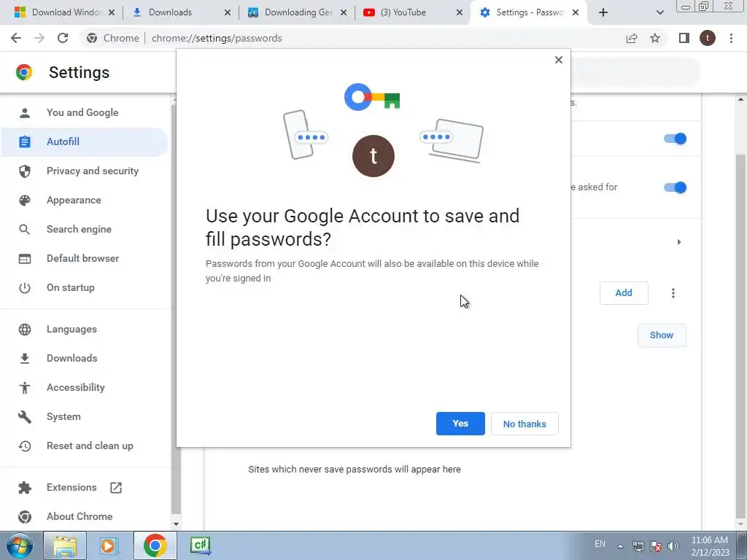Click the address bar URL
The width and height of the screenshot is (747, 560).
coord(217,38)
